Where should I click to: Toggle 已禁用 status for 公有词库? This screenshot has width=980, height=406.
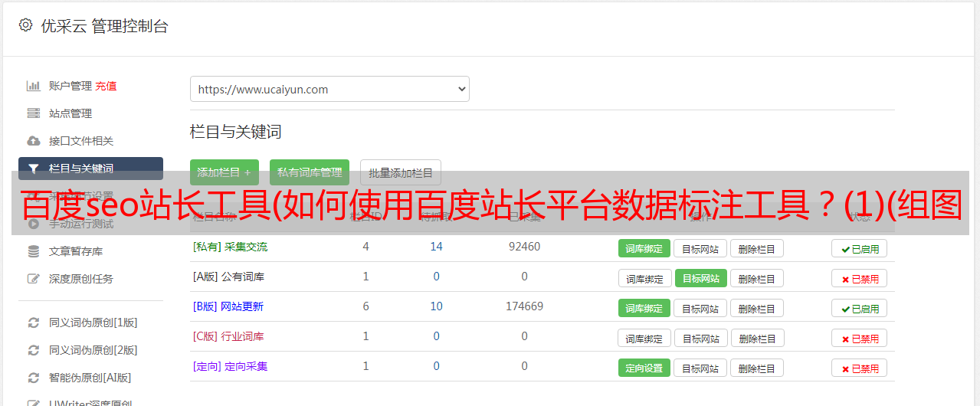pyautogui.click(x=860, y=278)
